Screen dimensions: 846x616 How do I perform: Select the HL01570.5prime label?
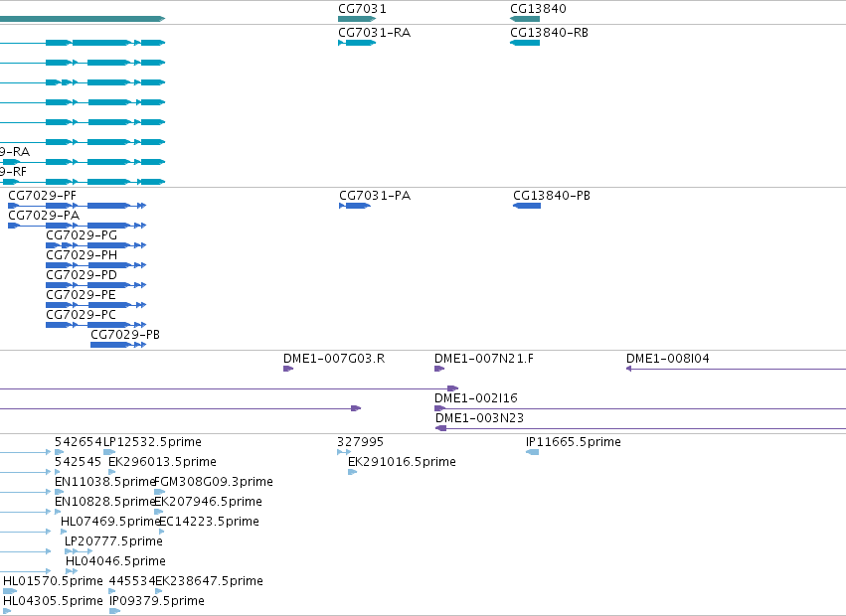pos(53,582)
